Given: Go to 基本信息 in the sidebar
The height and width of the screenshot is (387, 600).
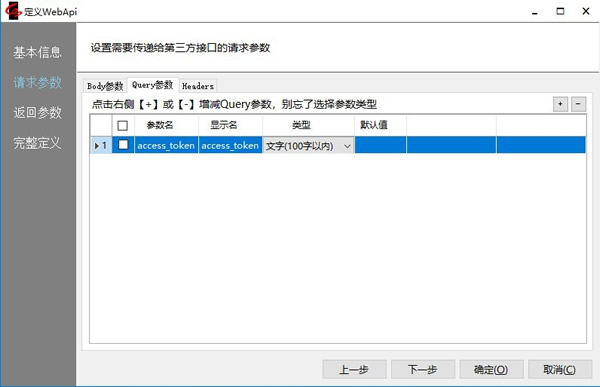Looking at the screenshot, I should (38, 52).
